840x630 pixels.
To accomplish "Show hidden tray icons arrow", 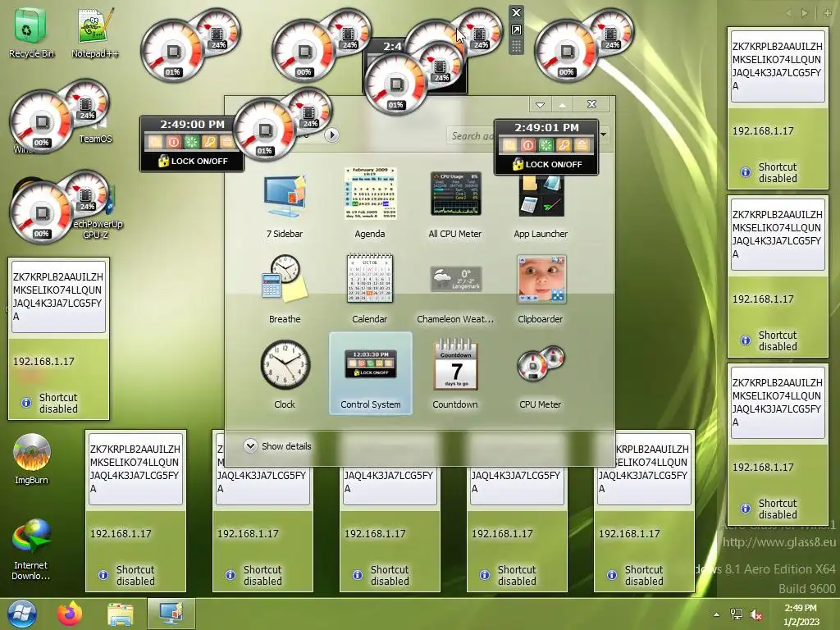I will pyautogui.click(x=716, y=614).
